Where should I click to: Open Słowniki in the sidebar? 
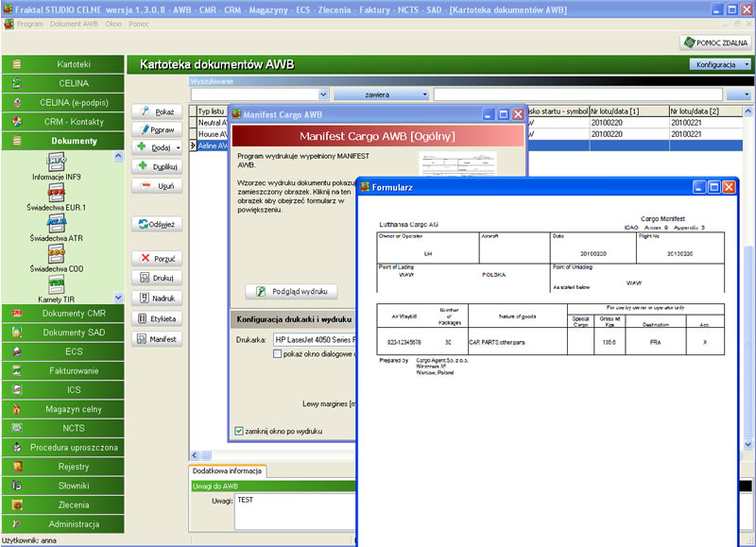(63, 486)
